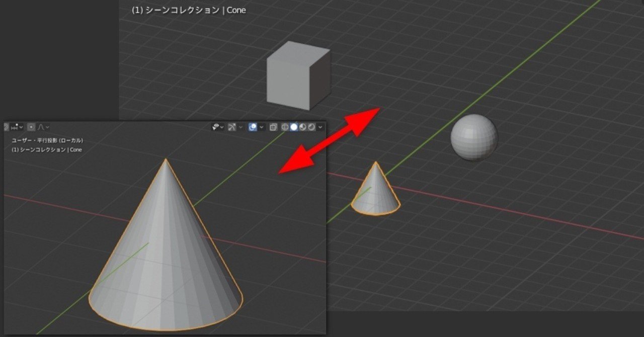Click the '(1) シーンコレクション | Cone' text atop the main viewport
644x337 pixels.
tap(189, 10)
